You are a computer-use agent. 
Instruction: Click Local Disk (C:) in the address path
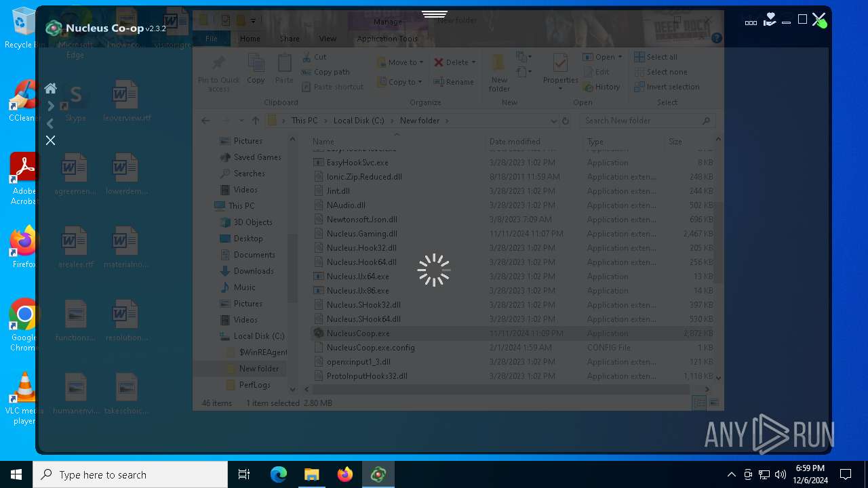pyautogui.click(x=359, y=121)
